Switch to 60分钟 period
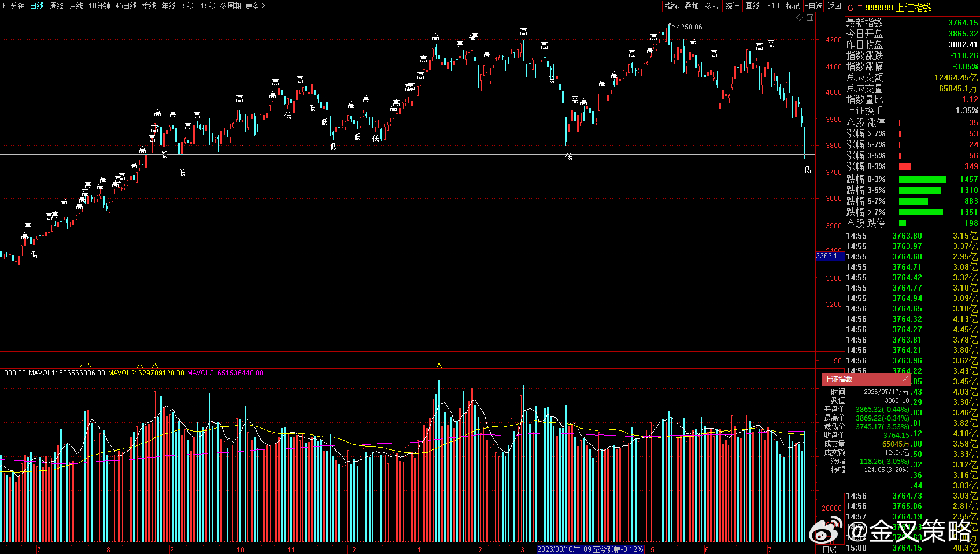Screen dimensions: 980x554 click(14, 6)
